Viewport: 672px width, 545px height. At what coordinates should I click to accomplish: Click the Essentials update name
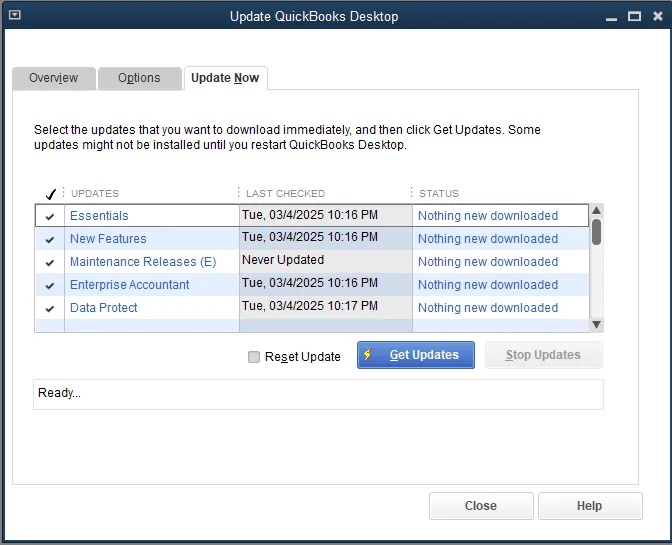point(99,216)
